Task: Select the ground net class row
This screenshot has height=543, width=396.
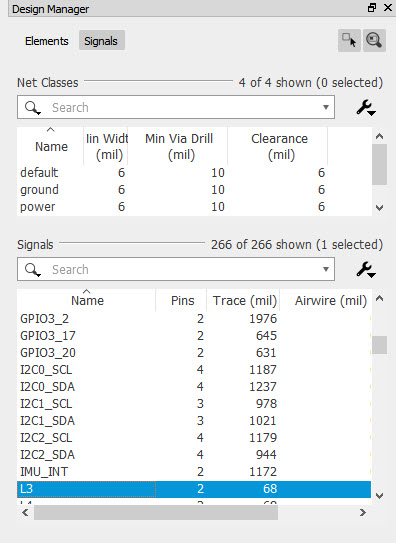Action: pos(194,189)
